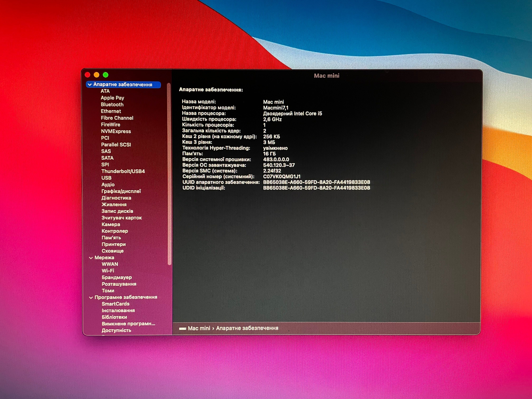
Task: Select Розташування in the sidebar
Action: click(x=119, y=284)
